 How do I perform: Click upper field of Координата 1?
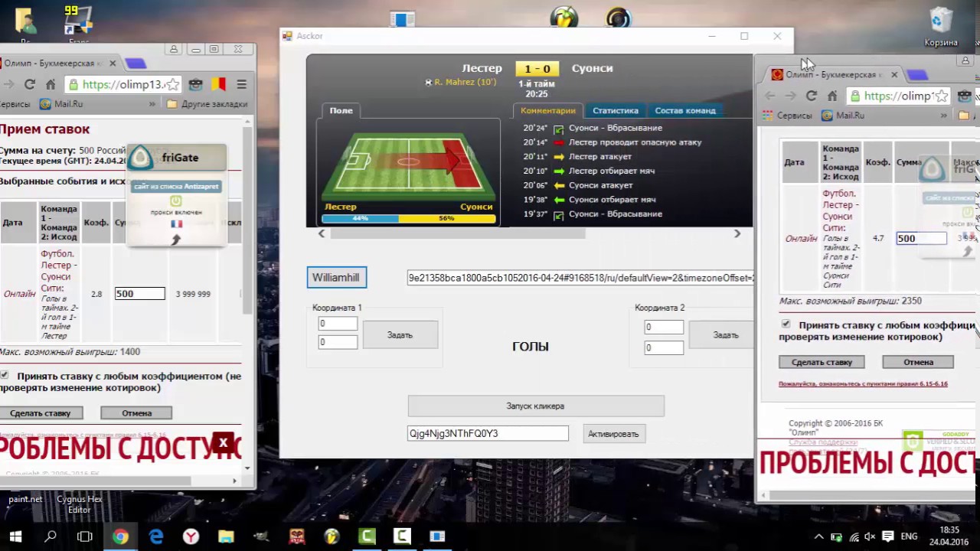click(x=338, y=324)
